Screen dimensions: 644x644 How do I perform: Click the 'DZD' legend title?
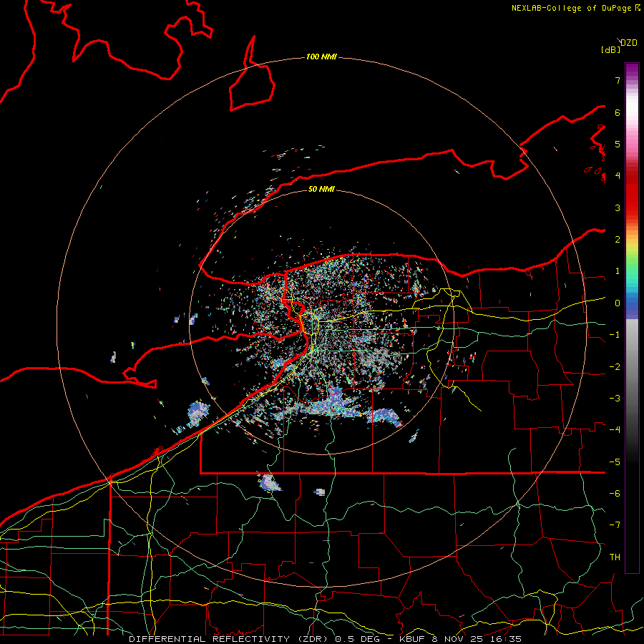point(629,43)
